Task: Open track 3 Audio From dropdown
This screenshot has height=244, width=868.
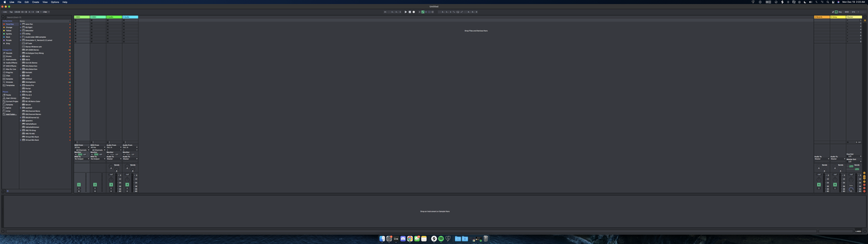Action: pos(114,147)
